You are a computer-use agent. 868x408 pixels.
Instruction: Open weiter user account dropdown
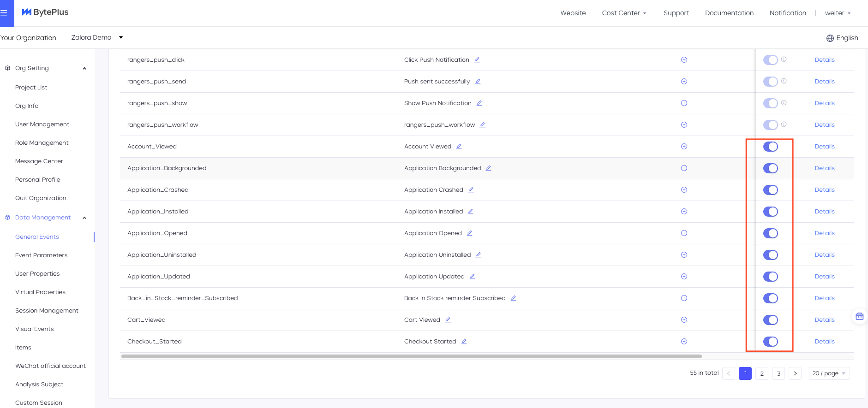pyautogui.click(x=838, y=13)
